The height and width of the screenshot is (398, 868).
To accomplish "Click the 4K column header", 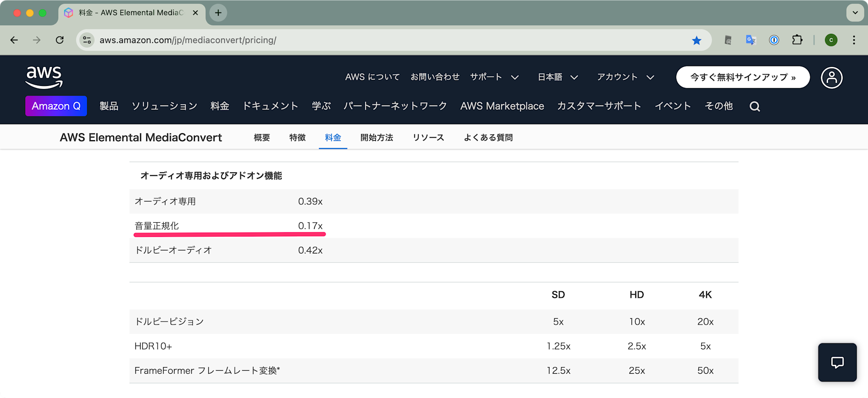I will [705, 295].
